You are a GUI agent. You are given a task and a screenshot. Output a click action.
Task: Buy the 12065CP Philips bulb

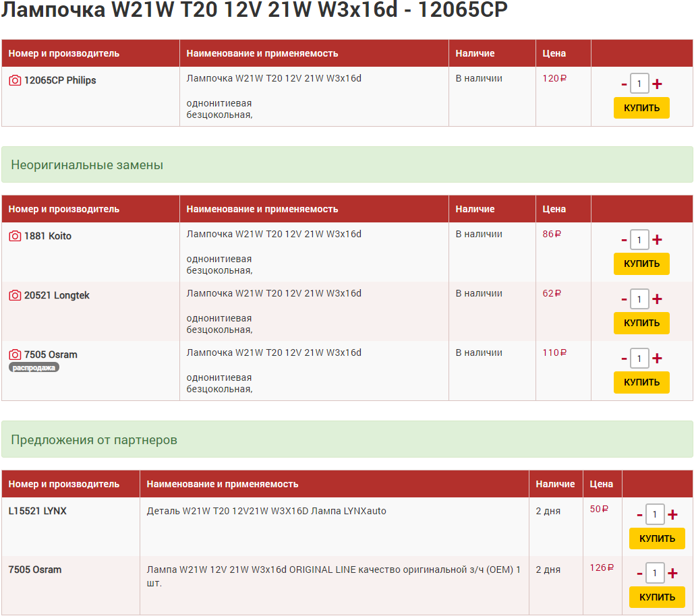click(x=641, y=108)
